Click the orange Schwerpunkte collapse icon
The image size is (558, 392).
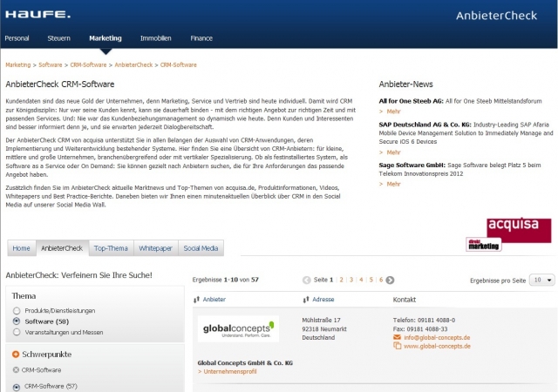[16, 355]
